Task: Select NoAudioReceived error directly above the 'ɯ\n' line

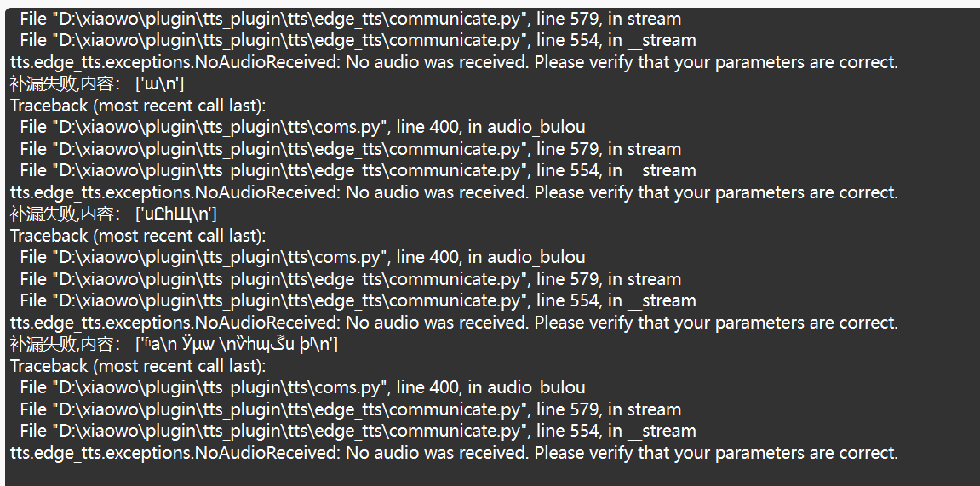Action: pyautogui.click(x=455, y=62)
